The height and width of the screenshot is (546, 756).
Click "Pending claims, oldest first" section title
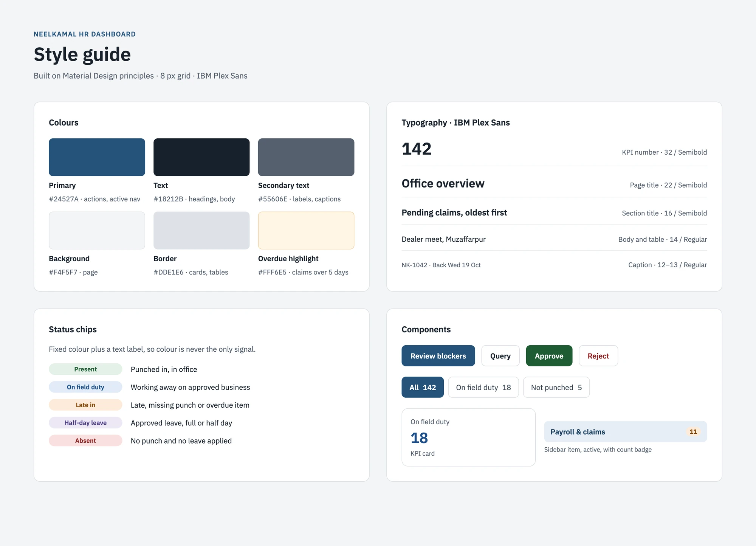454,213
